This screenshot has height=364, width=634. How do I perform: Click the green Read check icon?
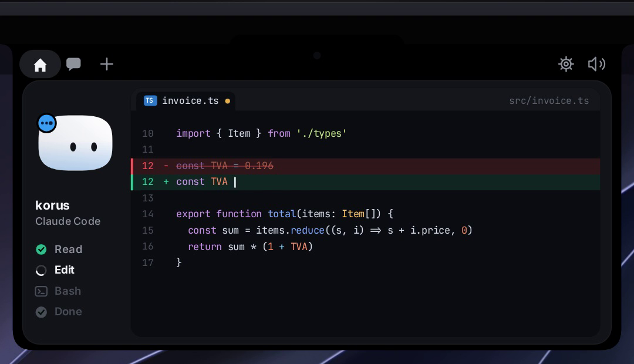(x=41, y=250)
